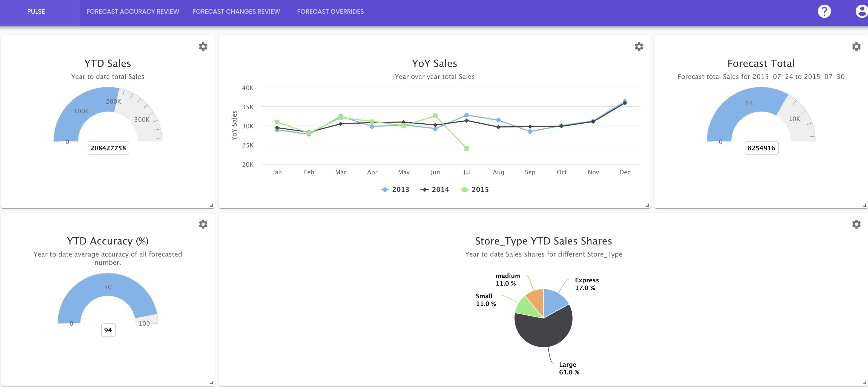Toggle the 2013 series in chart legend

(x=395, y=190)
